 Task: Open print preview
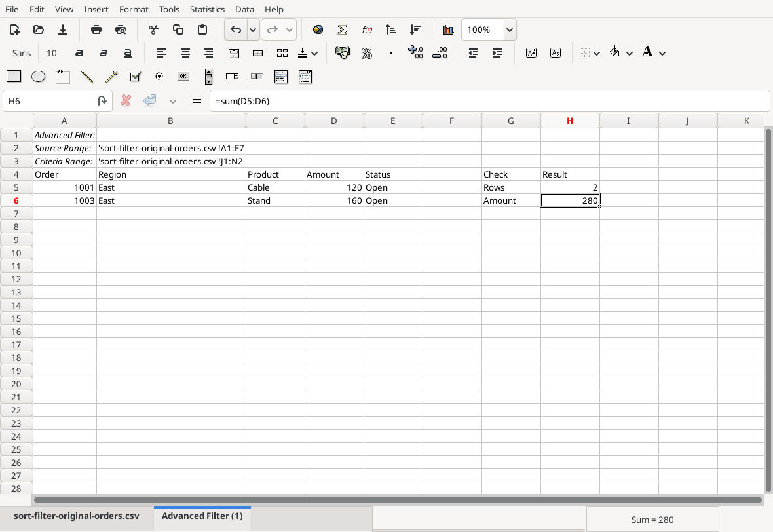pyautogui.click(x=121, y=29)
